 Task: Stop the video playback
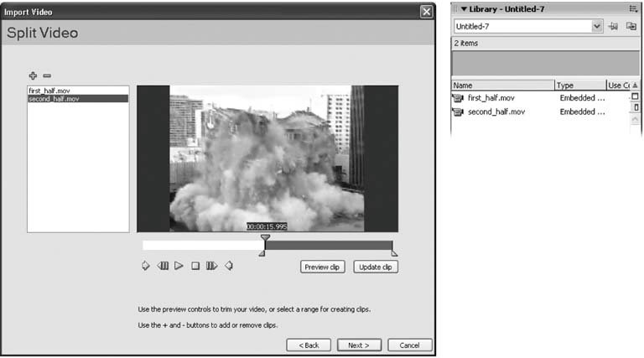click(x=195, y=267)
